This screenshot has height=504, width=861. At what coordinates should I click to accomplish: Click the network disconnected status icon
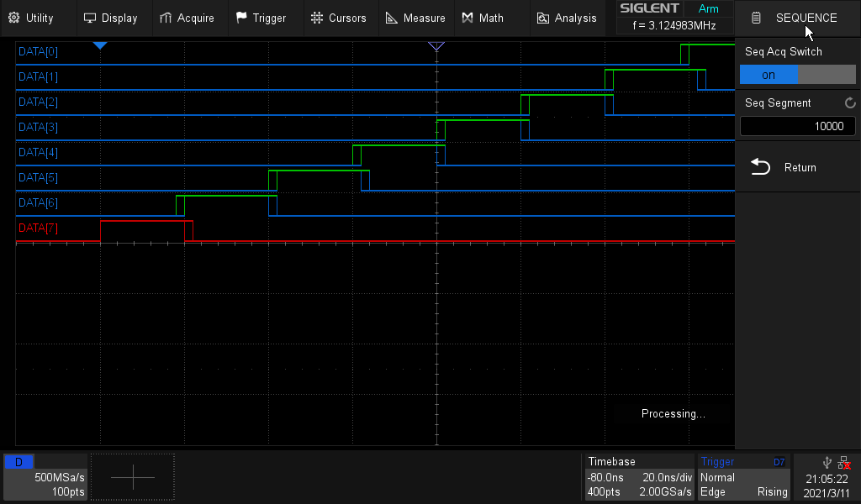(844, 463)
